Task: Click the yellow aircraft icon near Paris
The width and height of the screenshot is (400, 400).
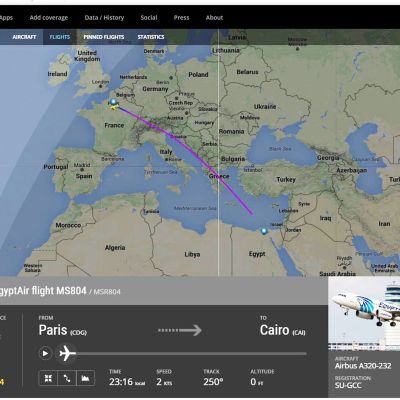Action: point(114,107)
